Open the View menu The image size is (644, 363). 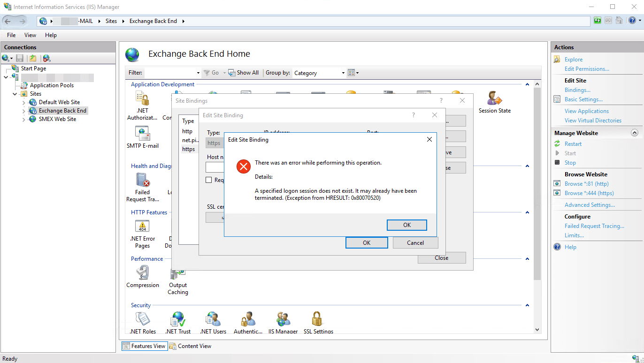coord(30,35)
